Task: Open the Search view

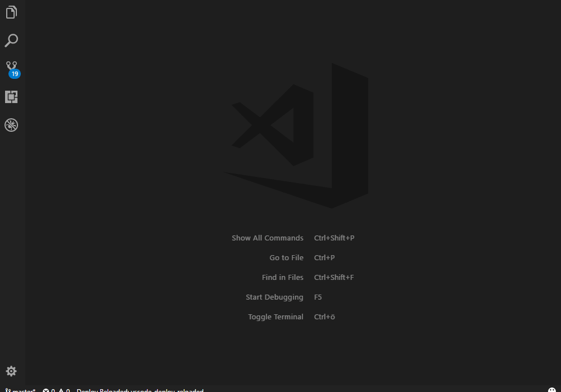Action: (x=11, y=41)
